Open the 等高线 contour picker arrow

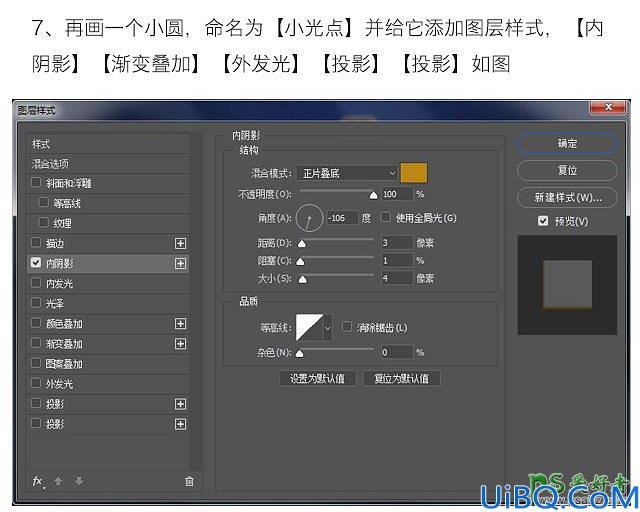point(327,327)
